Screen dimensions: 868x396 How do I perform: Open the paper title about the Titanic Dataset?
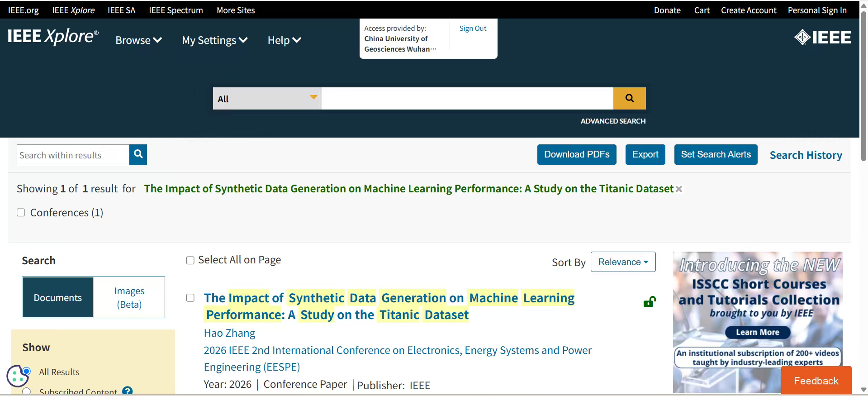coord(389,306)
